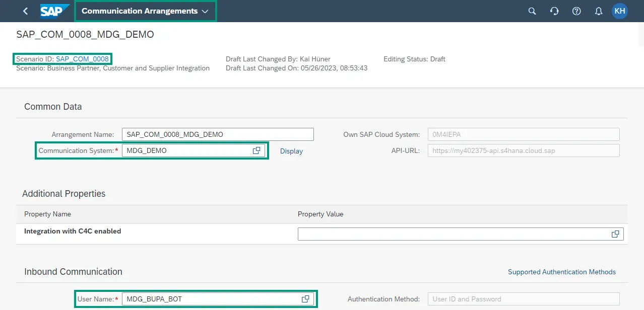Click the API-URL field

pyautogui.click(x=524, y=150)
